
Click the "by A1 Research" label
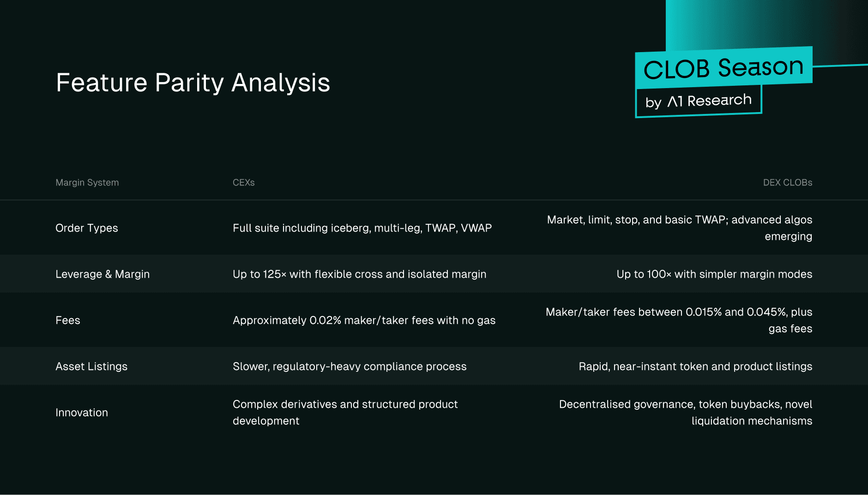coord(698,101)
